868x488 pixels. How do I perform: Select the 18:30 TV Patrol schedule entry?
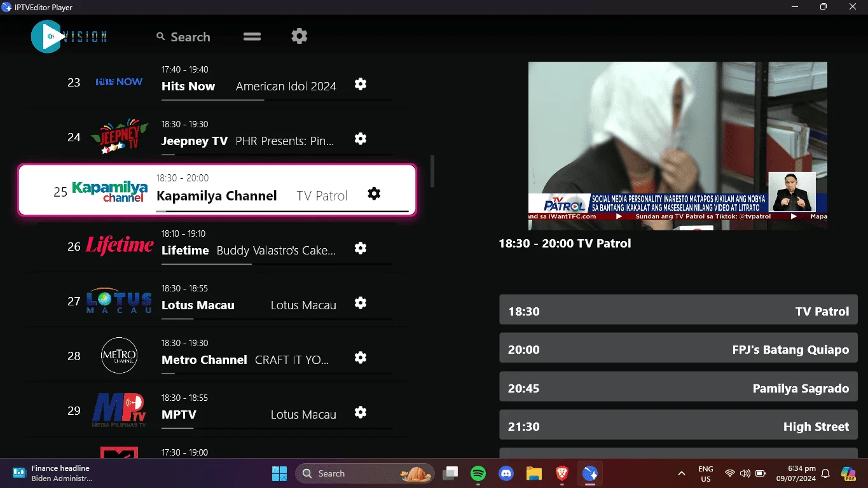[x=679, y=310]
